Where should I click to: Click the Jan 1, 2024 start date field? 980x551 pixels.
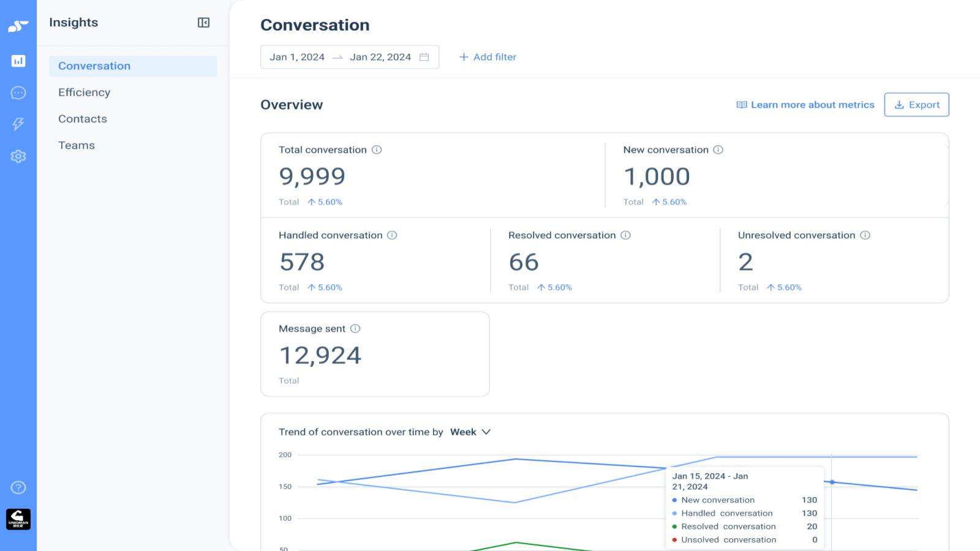(297, 57)
